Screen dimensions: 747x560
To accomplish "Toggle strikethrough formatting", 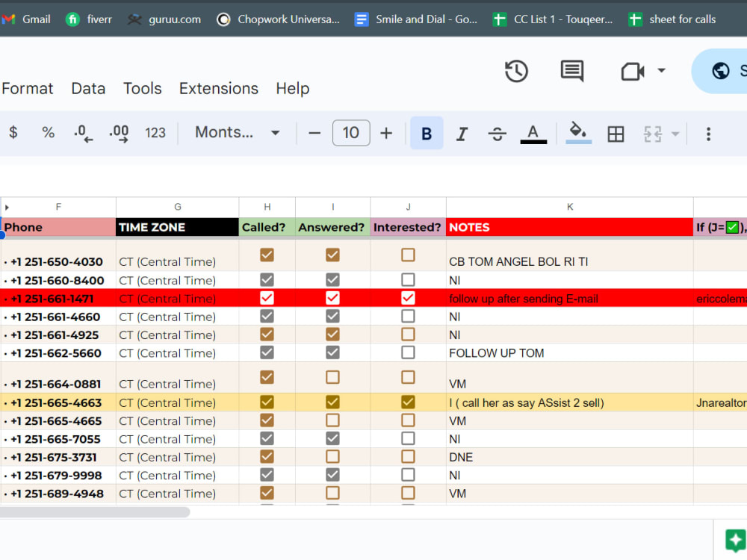I will [497, 134].
